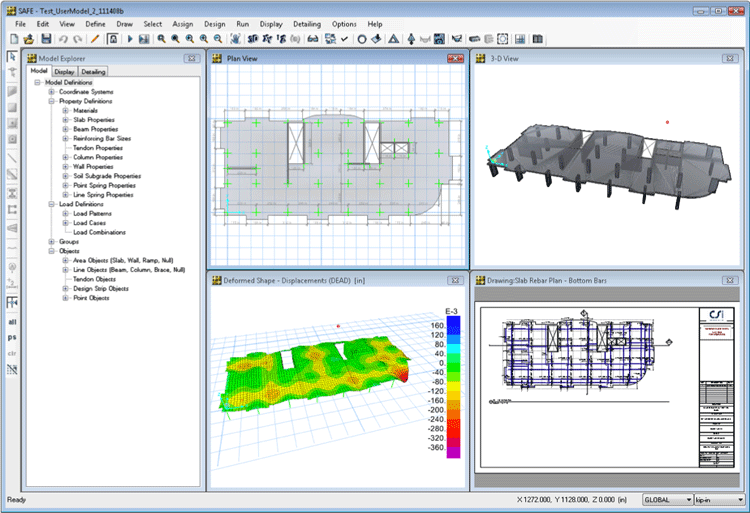Screen dimensions: 750x513
Task: Expand the Slab Properties node
Action: pos(66,120)
